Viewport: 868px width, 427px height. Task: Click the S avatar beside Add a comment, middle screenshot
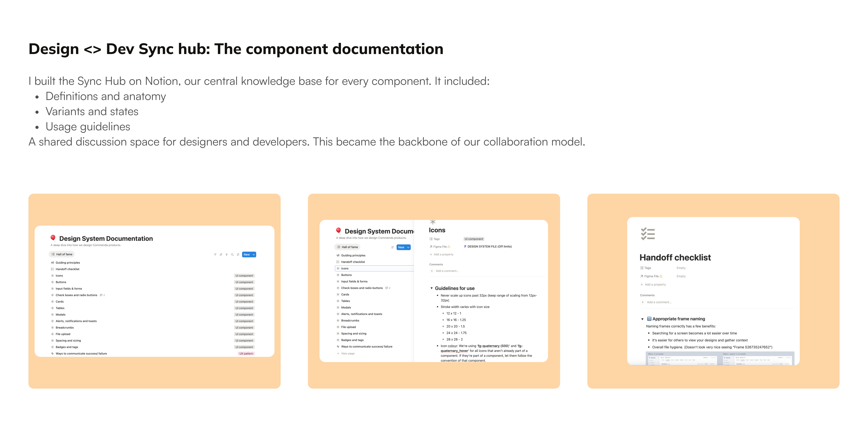point(432,271)
